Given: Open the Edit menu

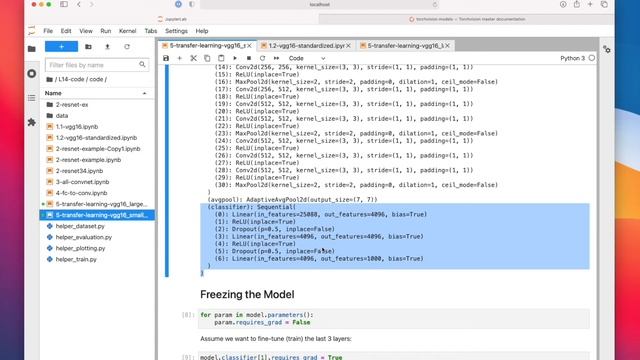Looking at the screenshot, I should [x=66, y=31].
